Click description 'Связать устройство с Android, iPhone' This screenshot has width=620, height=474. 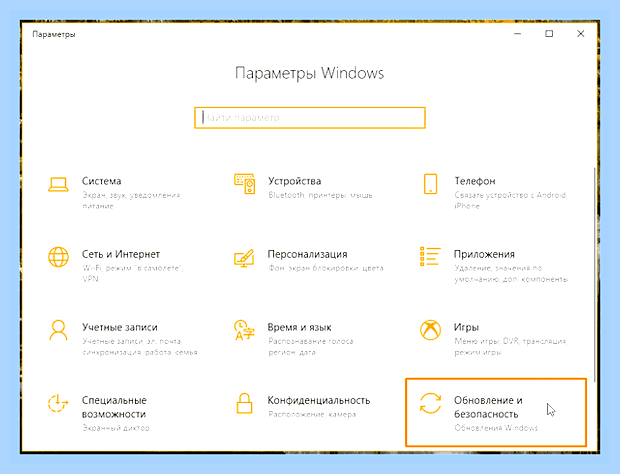coord(510,200)
